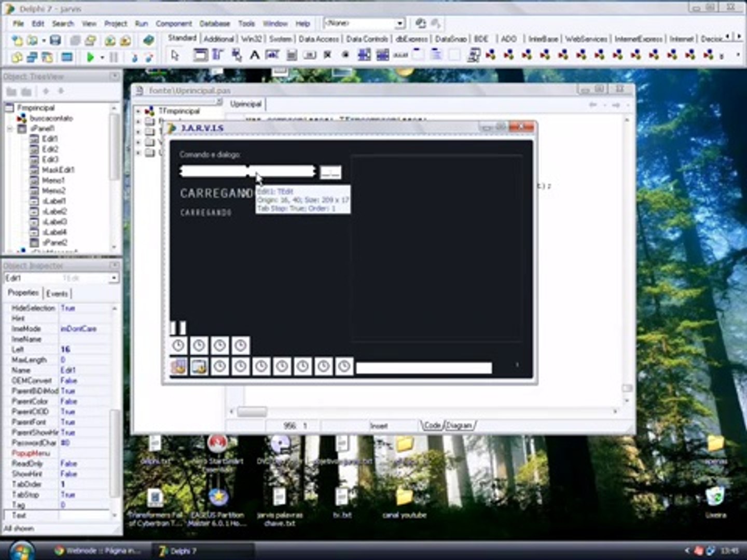Click the Save current desktop icon
Viewport: 747px width, 560px height.
[421, 23]
